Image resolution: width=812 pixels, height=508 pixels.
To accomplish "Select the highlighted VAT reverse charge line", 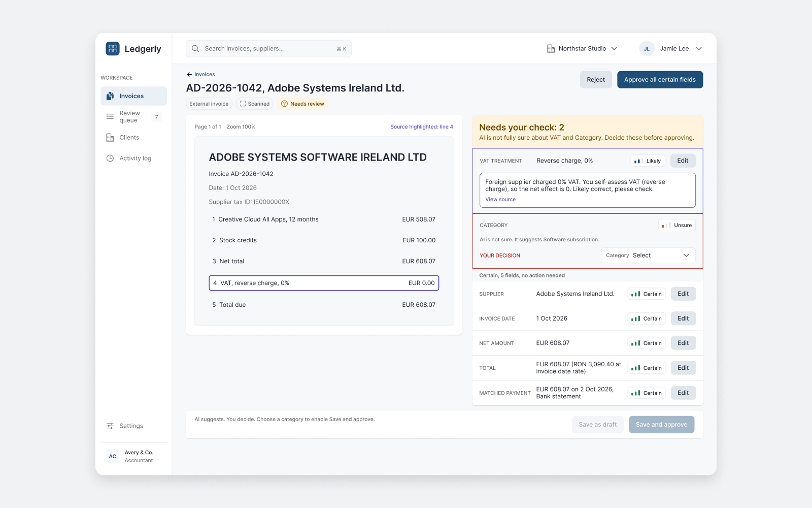I will [324, 283].
